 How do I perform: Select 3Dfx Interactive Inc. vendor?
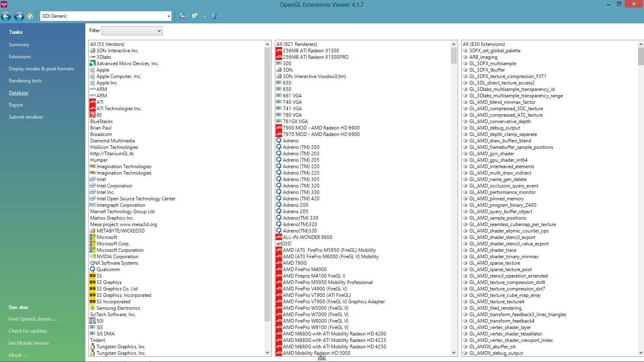[114, 51]
